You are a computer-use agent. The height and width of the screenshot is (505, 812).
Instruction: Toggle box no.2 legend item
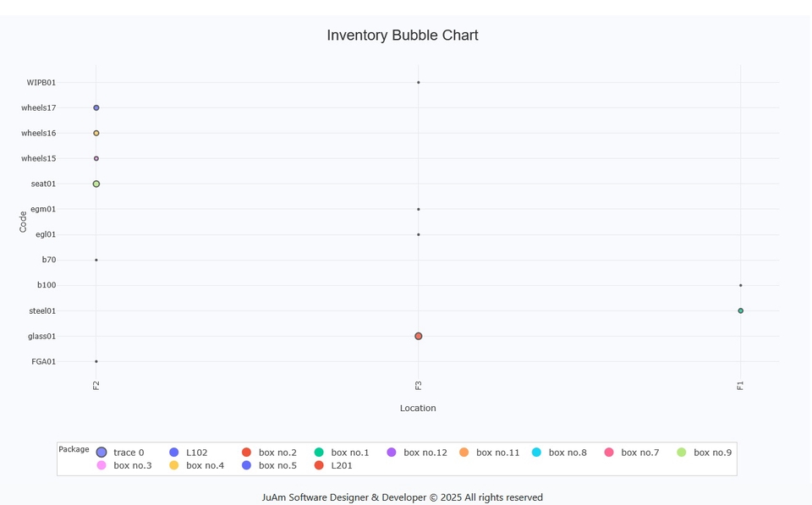coord(277,453)
